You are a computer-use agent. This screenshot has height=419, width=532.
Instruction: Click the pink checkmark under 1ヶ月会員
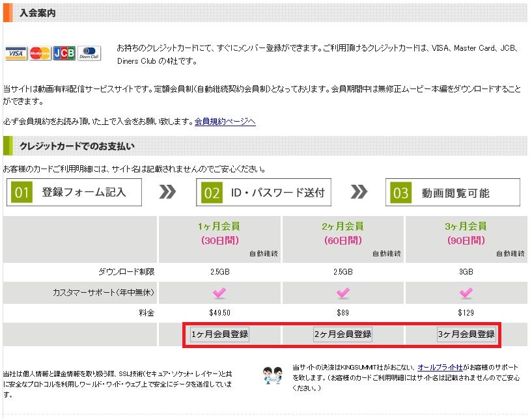pyautogui.click(x=219, y=293)
